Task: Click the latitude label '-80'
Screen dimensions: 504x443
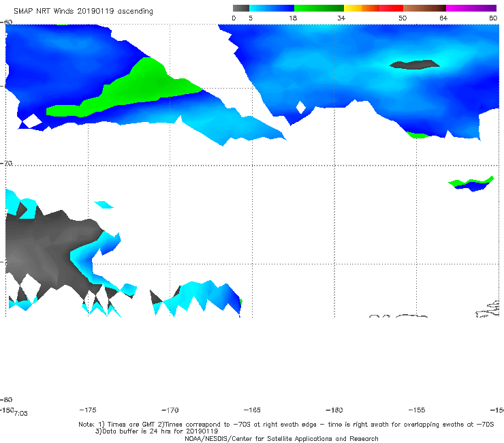Action: click(x=6, y=399)
